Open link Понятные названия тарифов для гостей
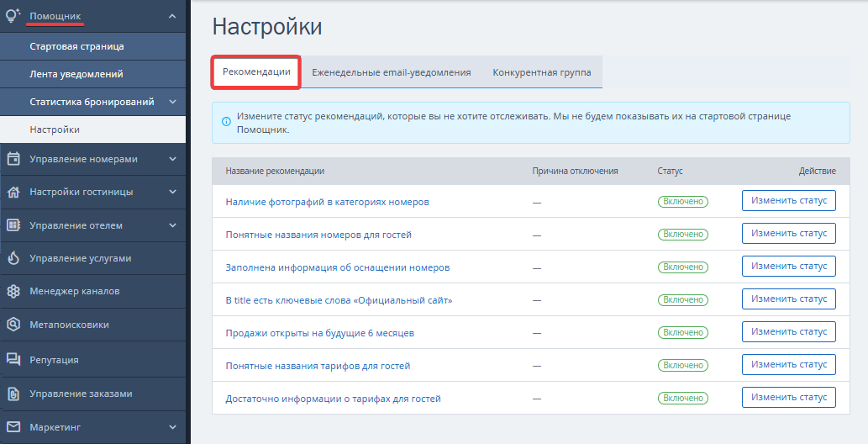Viewport: 868px width, 444px height. [x=318, y=366]
